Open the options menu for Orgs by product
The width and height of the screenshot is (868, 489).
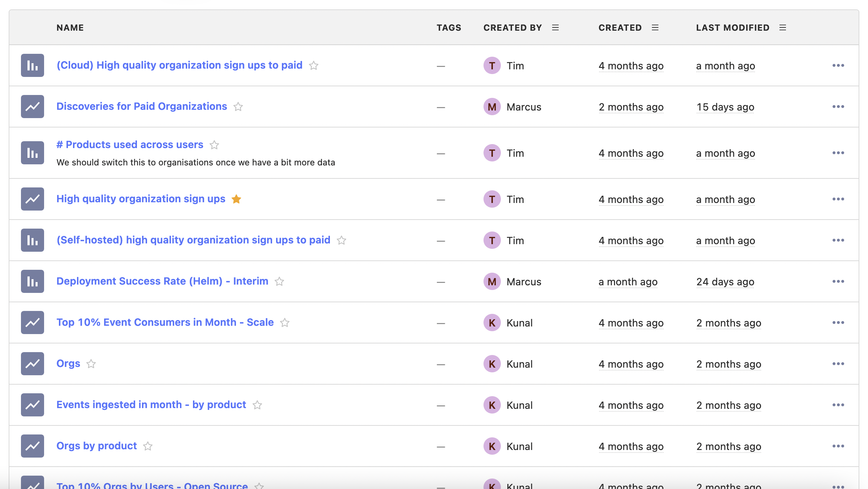click(x=838, y=446)
